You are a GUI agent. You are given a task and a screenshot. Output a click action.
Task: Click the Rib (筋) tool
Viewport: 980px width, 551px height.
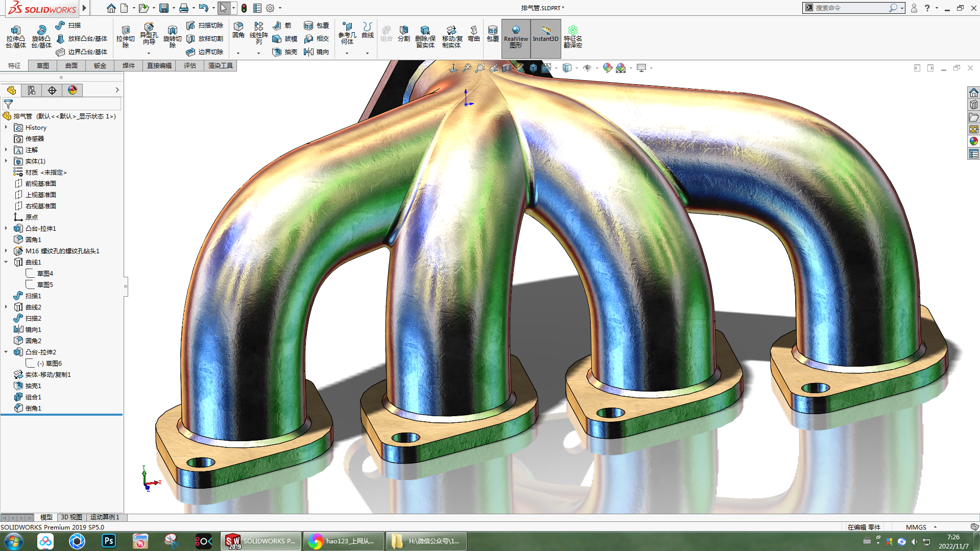pos(282,26)
